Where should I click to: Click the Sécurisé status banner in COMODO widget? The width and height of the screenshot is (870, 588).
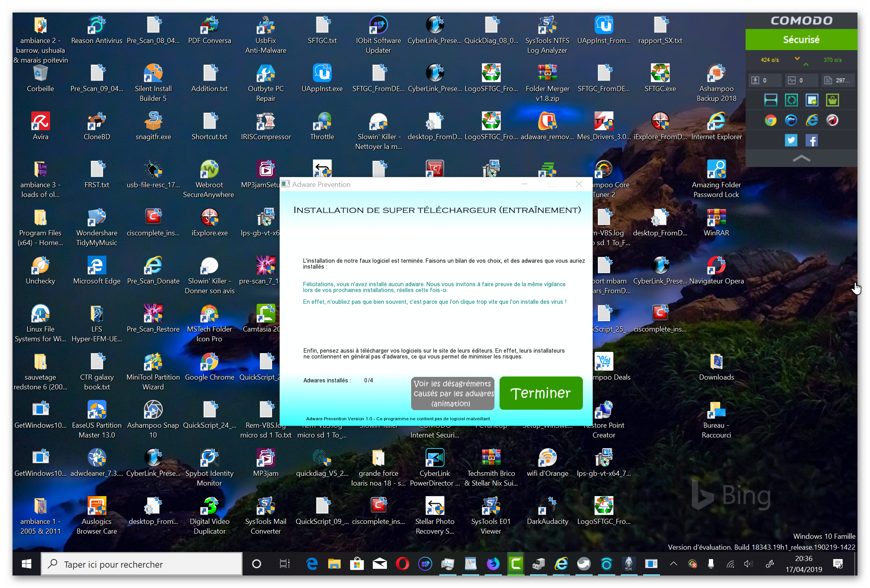(x=801, y=39)
